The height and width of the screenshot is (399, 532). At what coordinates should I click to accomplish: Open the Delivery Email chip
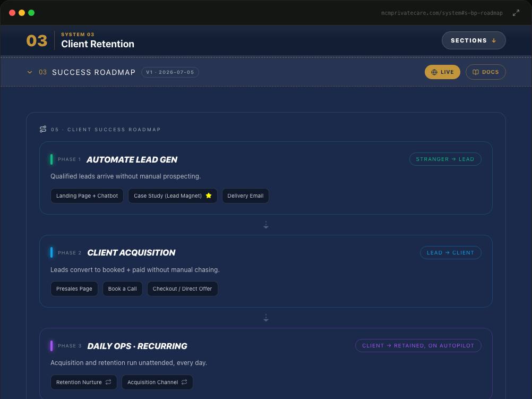[245, 196]
